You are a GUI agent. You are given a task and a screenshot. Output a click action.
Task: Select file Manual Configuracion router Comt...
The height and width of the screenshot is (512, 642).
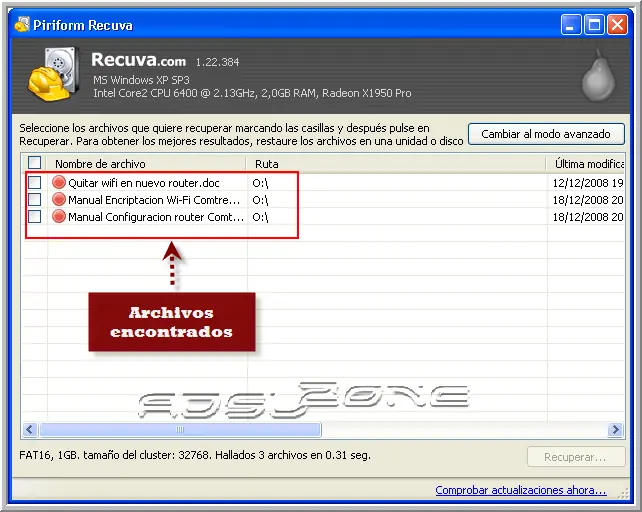click(x=156, y=217)
